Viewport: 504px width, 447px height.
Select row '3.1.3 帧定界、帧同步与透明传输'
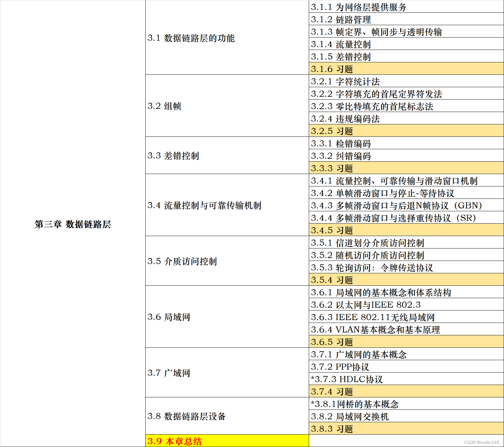coord(406,31)
